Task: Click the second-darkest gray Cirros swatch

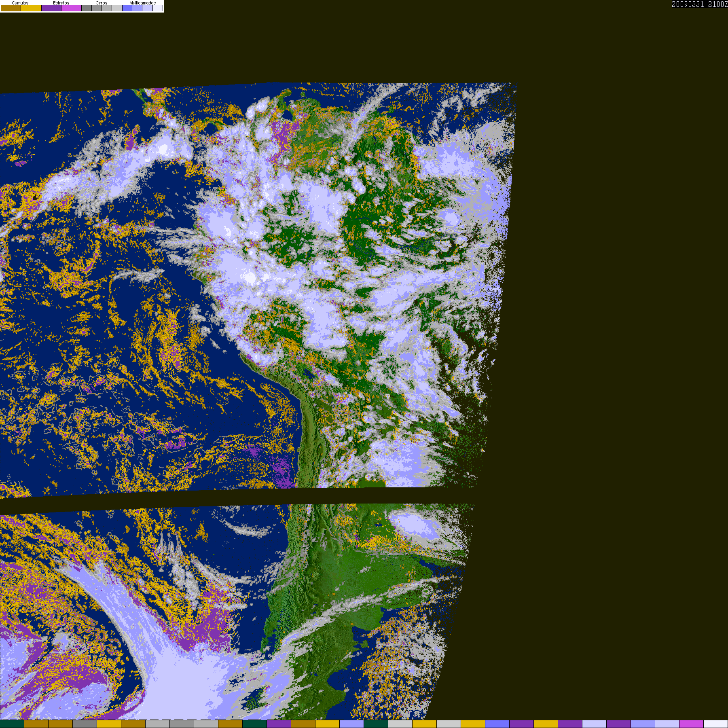Action: click(97, 8)
